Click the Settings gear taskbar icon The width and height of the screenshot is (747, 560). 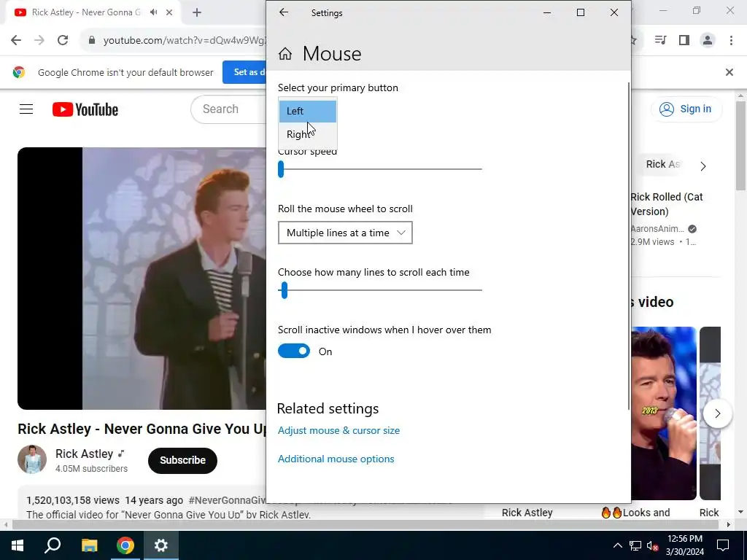[x=161, y=545]
